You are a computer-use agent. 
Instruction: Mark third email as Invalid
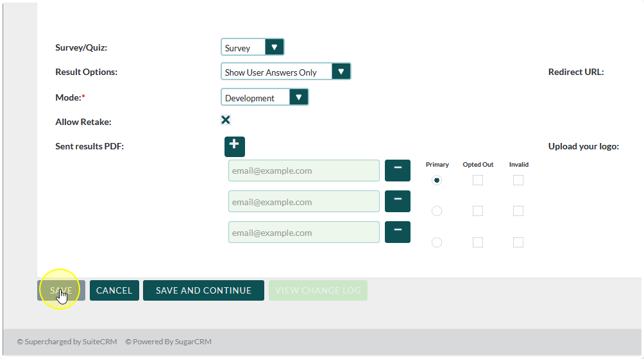click(x=518, y=242)
